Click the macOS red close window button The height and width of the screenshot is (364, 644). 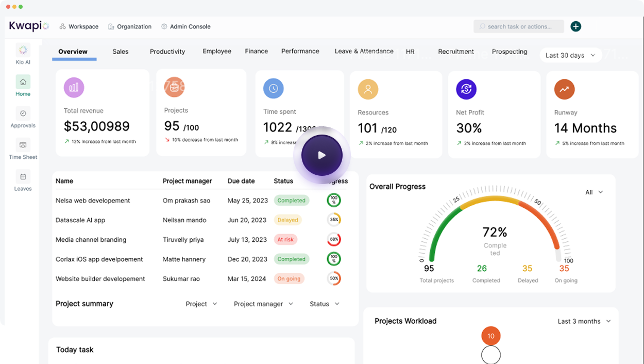click(8, 7)
